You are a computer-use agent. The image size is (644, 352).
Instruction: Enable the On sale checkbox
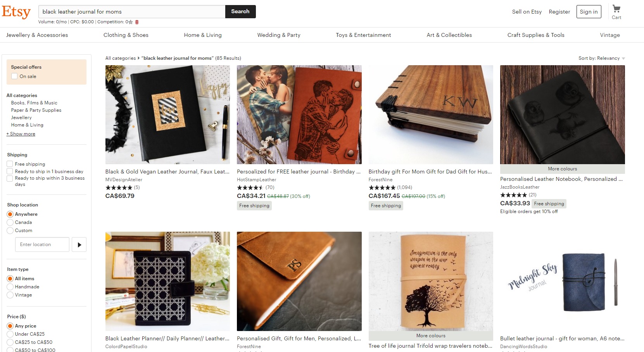click(x=14, y=76)
